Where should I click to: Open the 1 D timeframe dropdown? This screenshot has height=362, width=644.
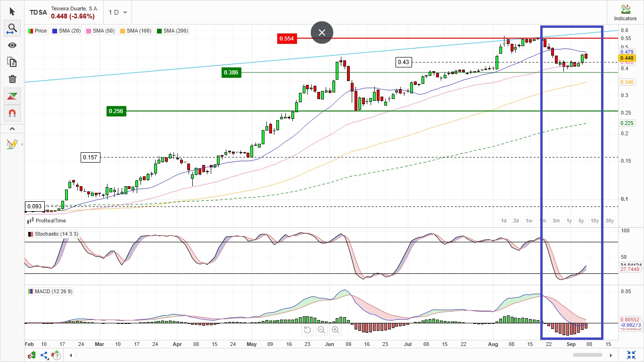point(117,12)
